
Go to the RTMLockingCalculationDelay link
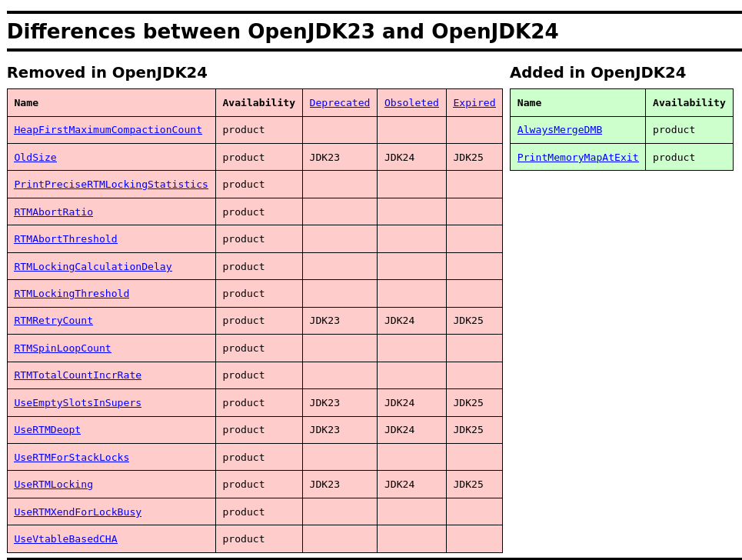(93, 266)
